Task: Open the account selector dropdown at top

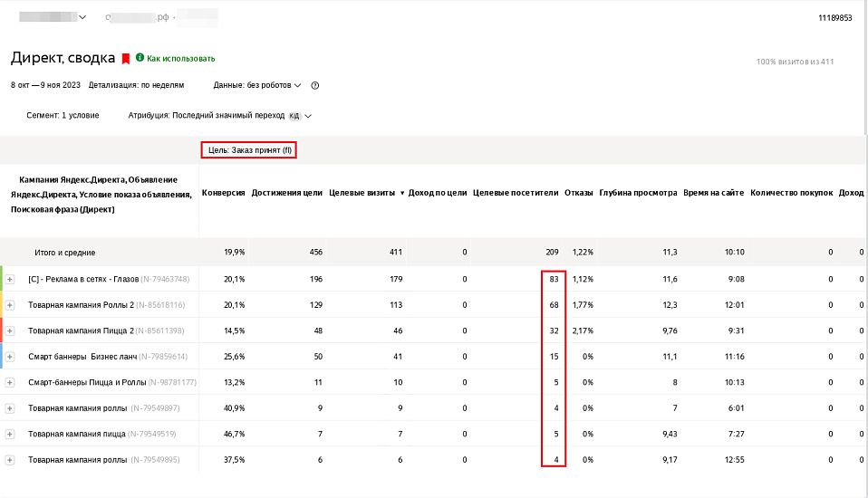Action: click(x=53, y=17)
